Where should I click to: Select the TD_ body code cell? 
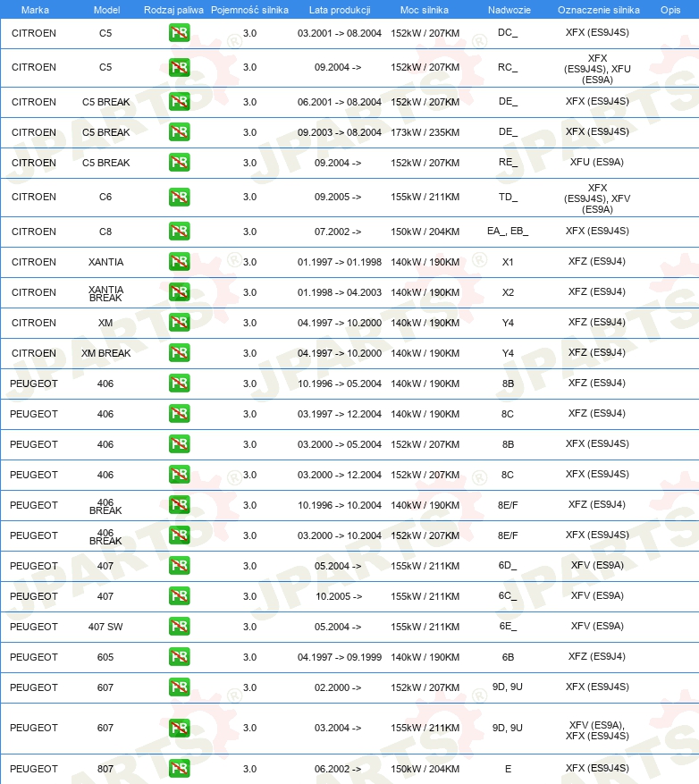(508, 197)
